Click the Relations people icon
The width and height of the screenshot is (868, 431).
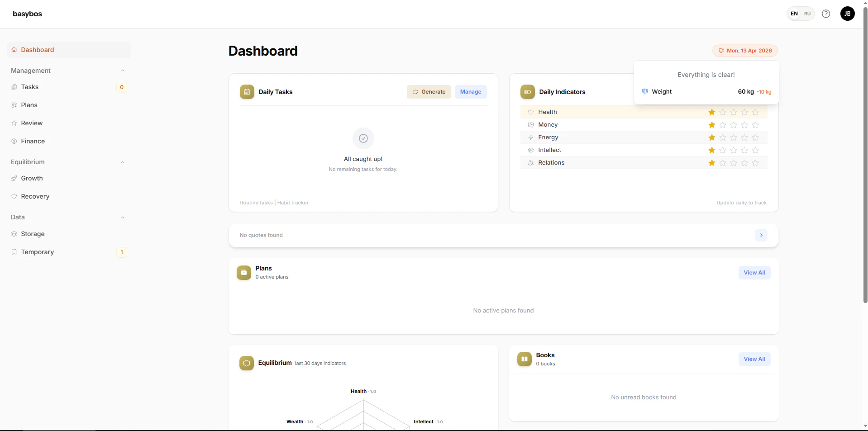[x=531, y=163]
